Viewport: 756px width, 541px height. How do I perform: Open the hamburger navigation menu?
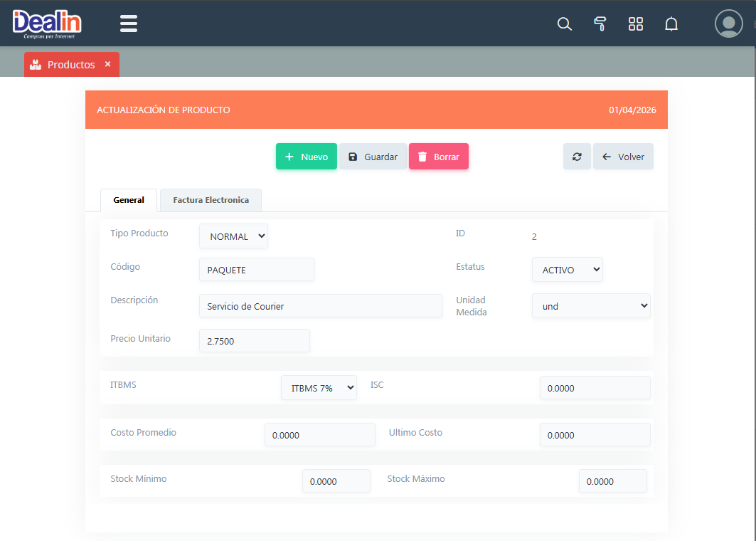[129, 23]
